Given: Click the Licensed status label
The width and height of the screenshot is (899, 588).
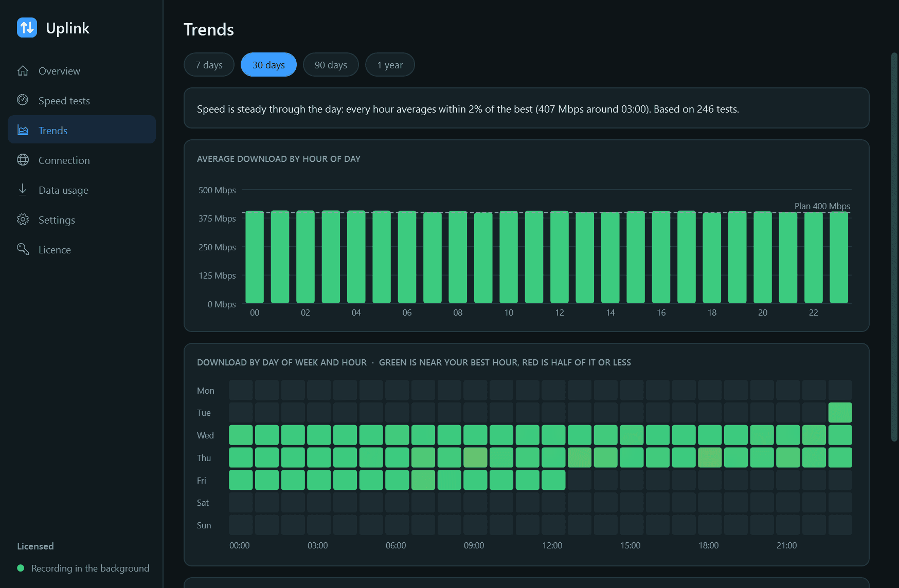Looking at the screenshot, I should (x=35, y=546).
